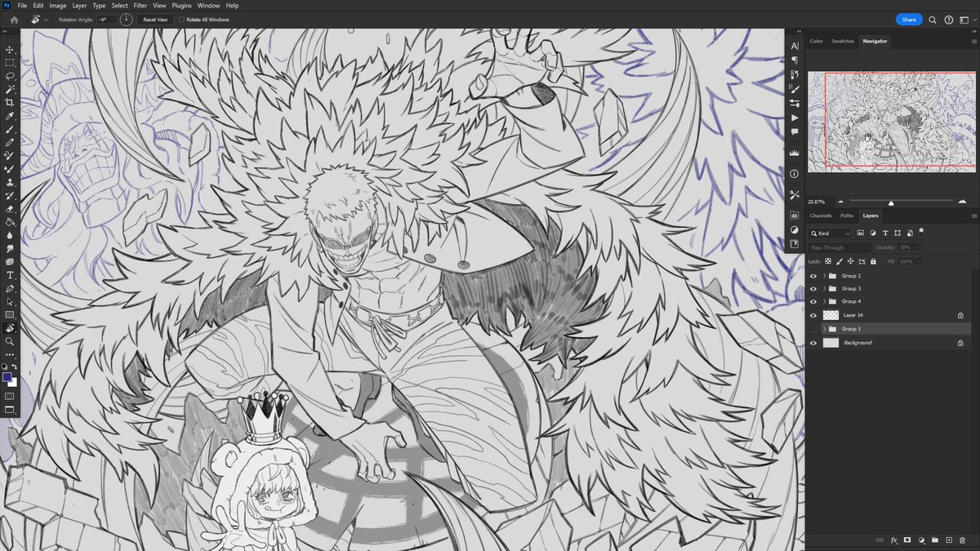This screenshot has height=551, width=980.
Task: Expand Group 2 folder arrow
Action: coord(825,276)
